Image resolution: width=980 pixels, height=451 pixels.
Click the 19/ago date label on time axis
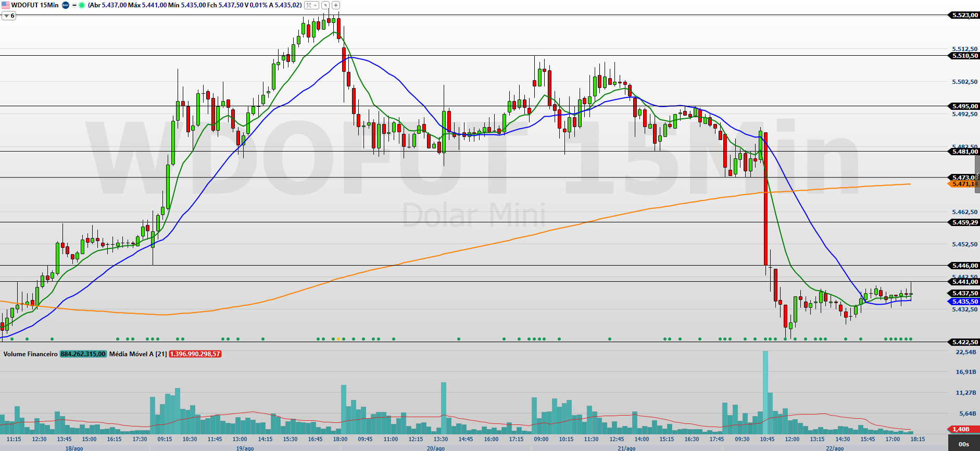click(245, 448)
